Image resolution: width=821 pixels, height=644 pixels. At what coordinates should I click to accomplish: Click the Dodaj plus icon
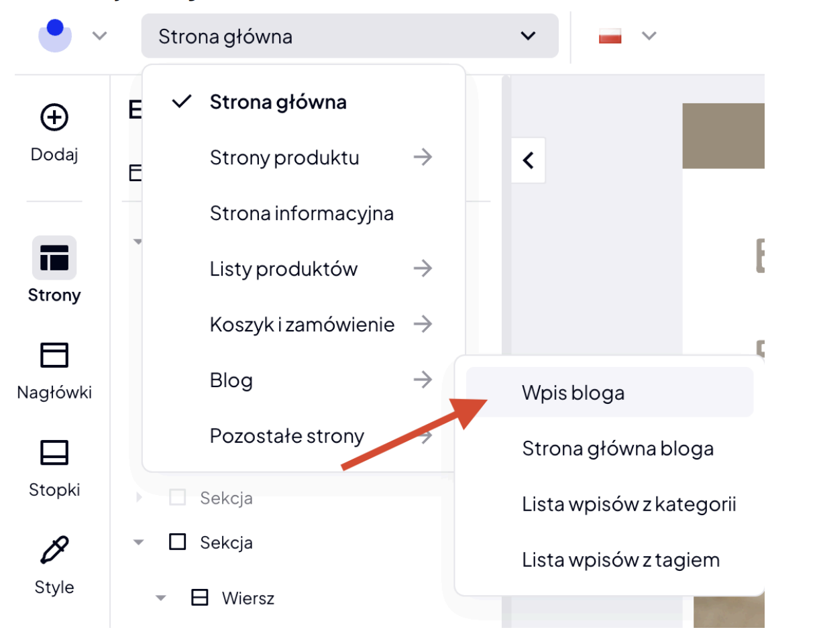[x=54, y=118]
